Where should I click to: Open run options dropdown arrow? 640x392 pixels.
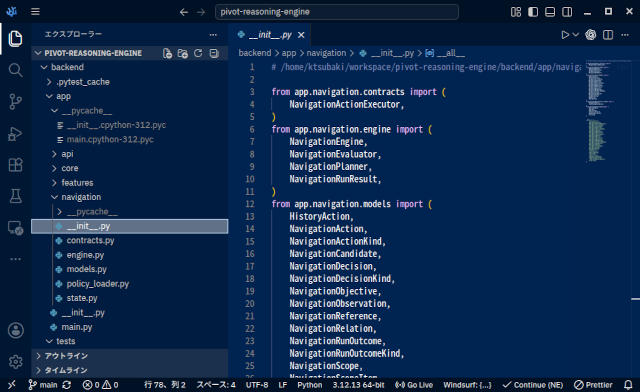576,35
